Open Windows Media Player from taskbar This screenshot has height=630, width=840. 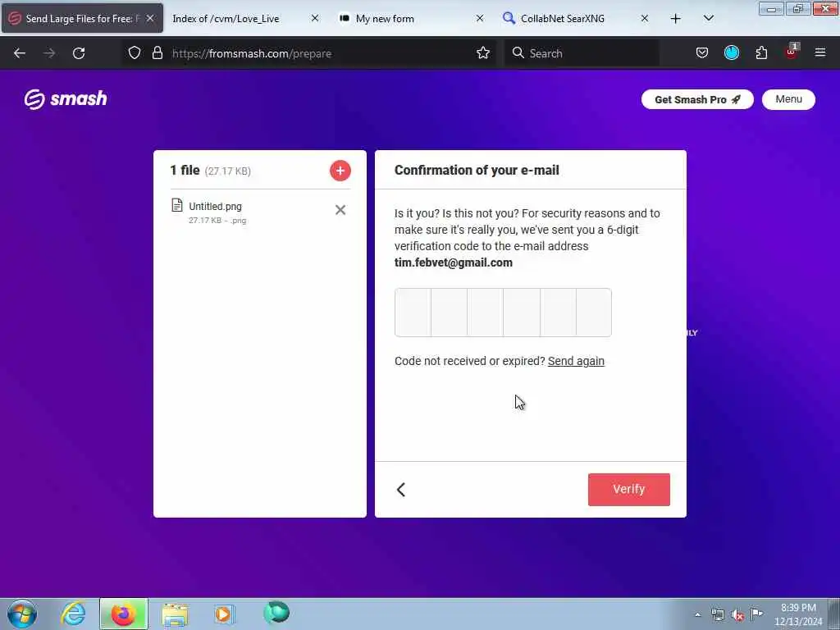pos(223,614)
